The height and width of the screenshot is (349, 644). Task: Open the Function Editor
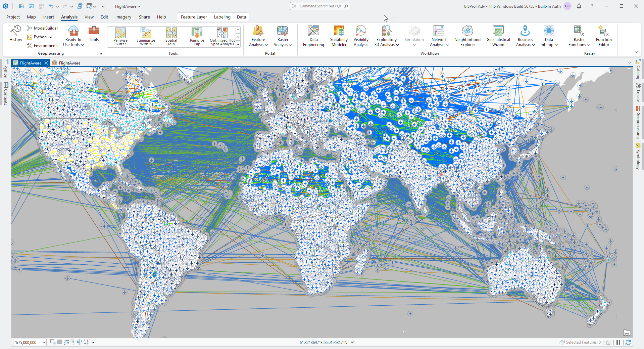[603, 36]
